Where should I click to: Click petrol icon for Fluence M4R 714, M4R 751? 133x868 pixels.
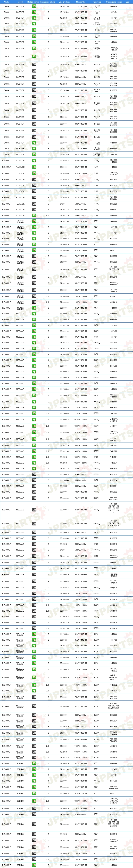[x=34, y=173]
